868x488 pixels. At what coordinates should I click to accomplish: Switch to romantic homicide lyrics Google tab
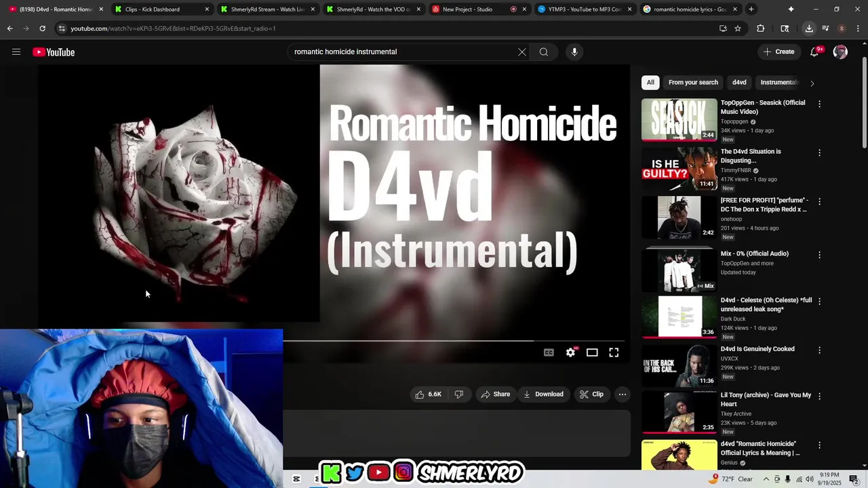coord(690,9)
